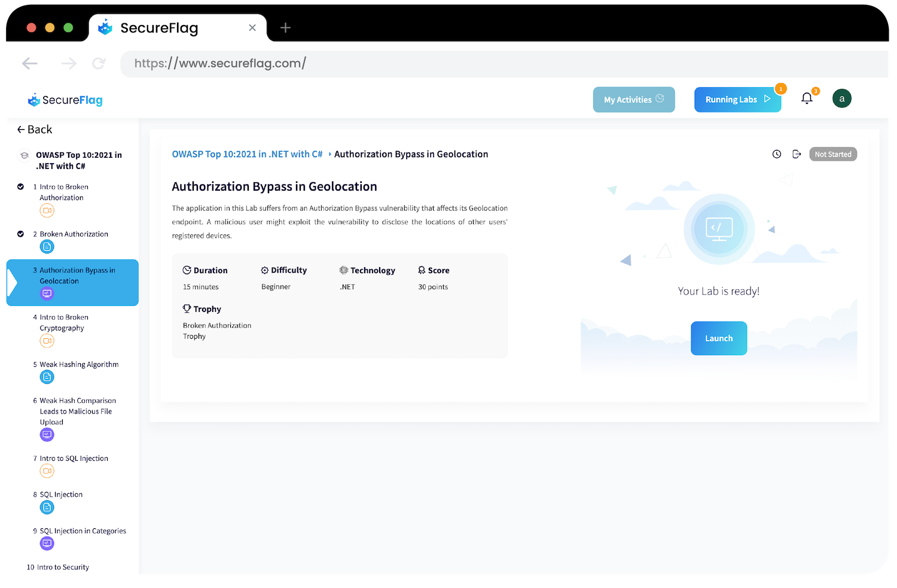Click the 'Broken Authorization Trophy' text

click(217, 331)
